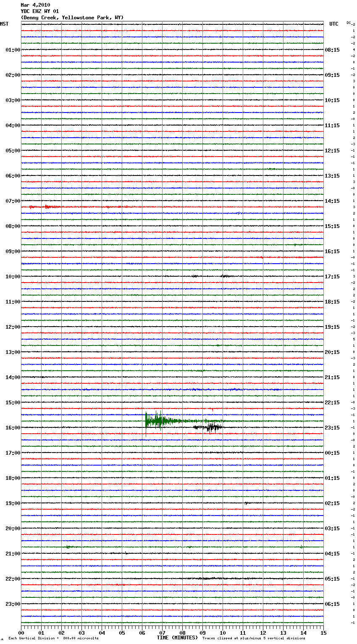357x644 pixels.
Task: Click the "MST" axis header
Action: [4, 24]
